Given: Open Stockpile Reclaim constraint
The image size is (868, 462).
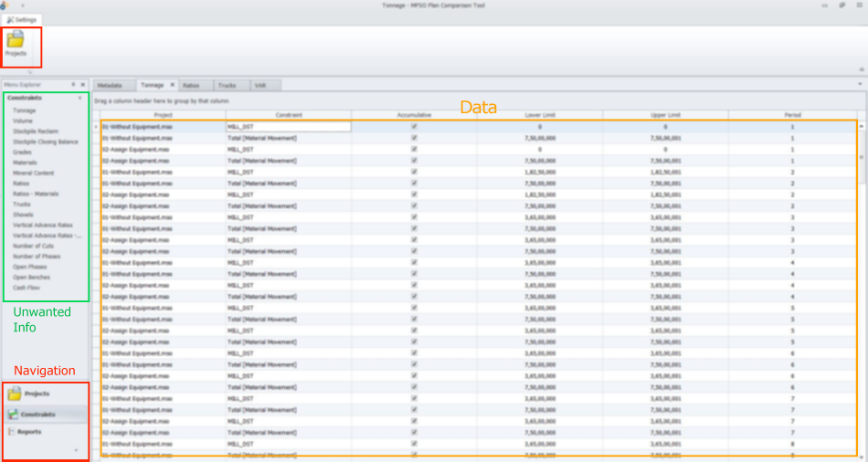Looking at the screenshot, I should [x=37, y=131].
